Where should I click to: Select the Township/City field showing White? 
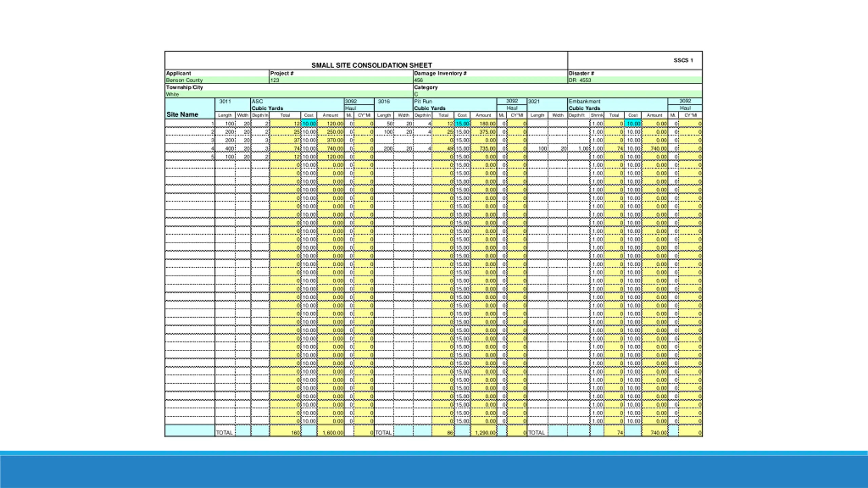pos(289,94)
